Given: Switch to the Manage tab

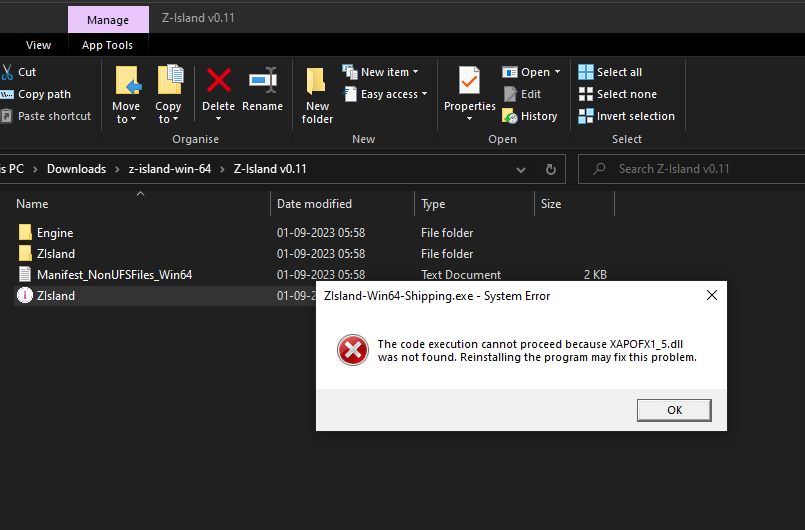Looking at the screenshot, I should tap(108, 20).
